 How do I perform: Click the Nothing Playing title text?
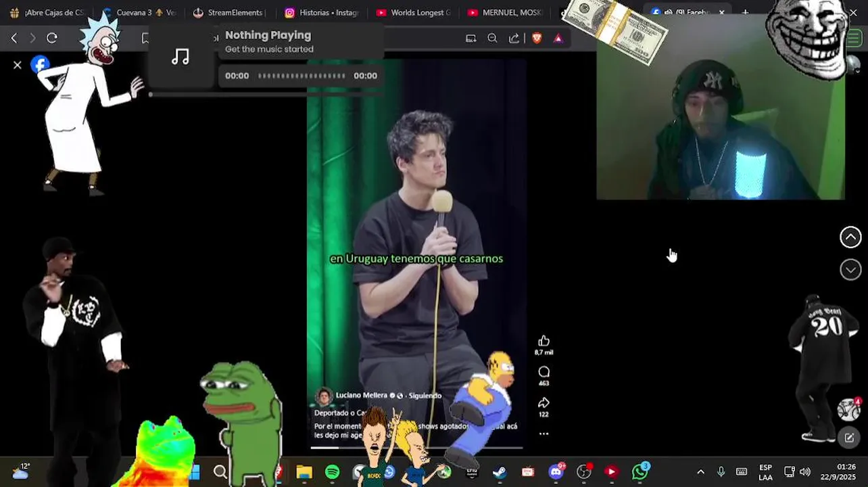tap(268, 35)
